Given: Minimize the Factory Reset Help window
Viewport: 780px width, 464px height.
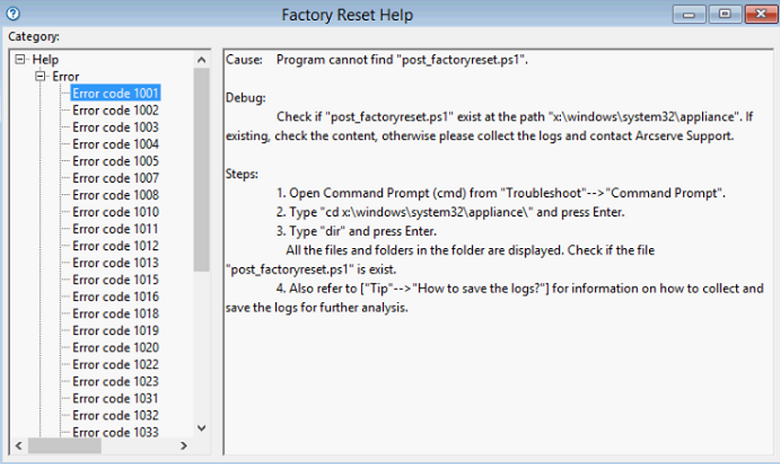Looking at the screenshot, I should [x=689, y=14].
